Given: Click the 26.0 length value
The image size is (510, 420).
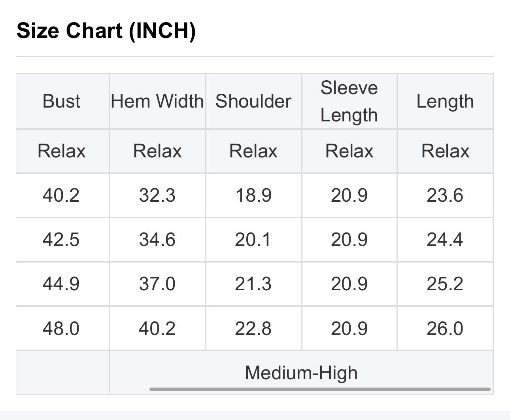Looking at the screenshot, I should (445, 329).
